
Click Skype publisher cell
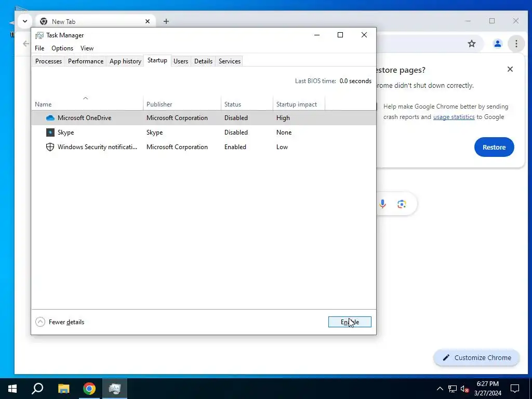pos(155,132)
